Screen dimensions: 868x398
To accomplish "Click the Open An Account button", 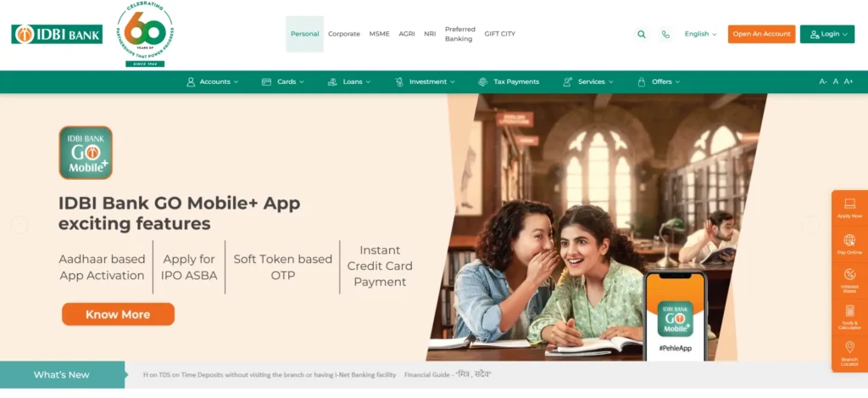I will coord(761,34).
